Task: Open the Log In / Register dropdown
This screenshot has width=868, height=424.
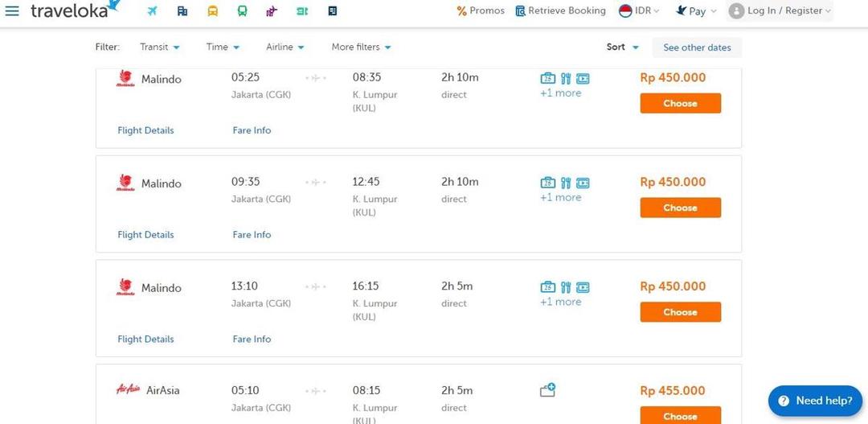Action: tap(780, 11)
